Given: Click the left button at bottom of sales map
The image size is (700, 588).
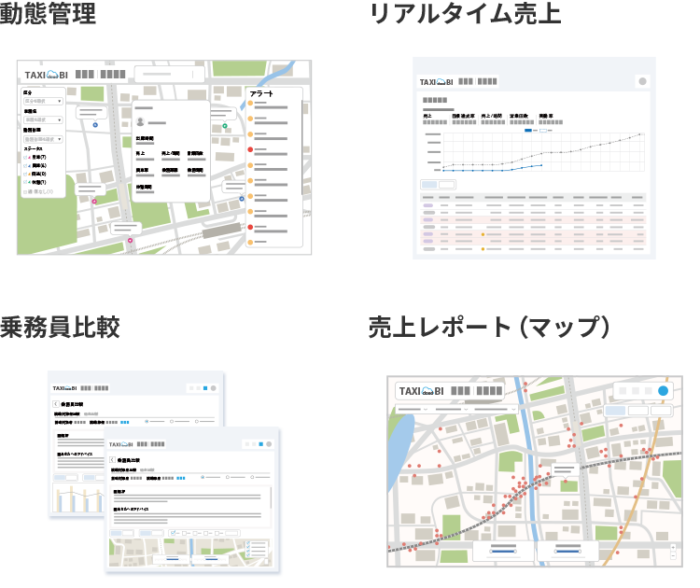Looking at the screenshot, I should pos(502,551).
